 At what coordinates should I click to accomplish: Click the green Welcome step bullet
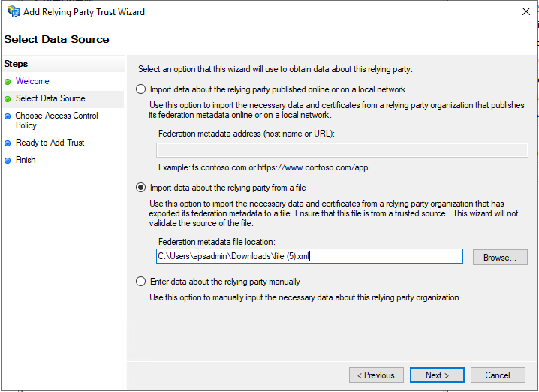pyautogui.click(x=8, y=82)
